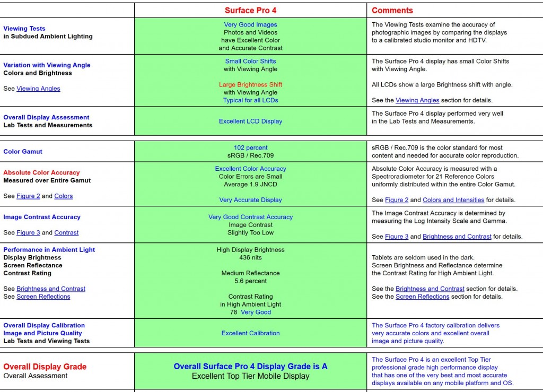543x392 pixels.
Task: Open the Colors link in left column
Action: 64,196
